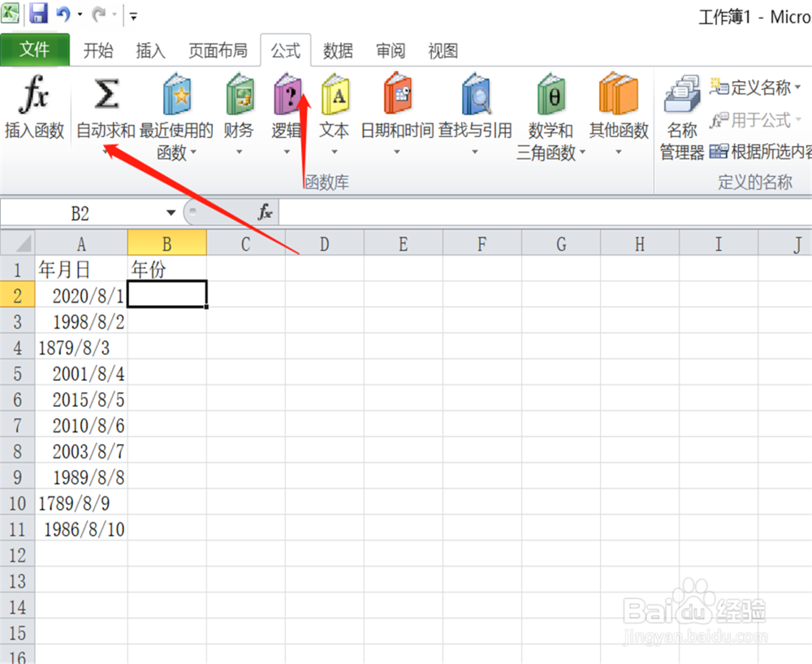
Task: Open the Recently Used functions book icon
Action: (176, 94)
